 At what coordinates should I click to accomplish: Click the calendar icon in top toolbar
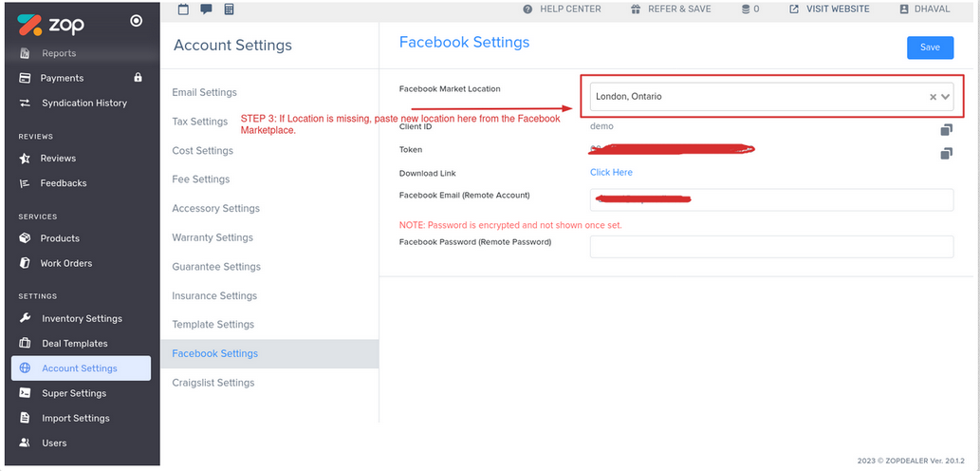183,9
